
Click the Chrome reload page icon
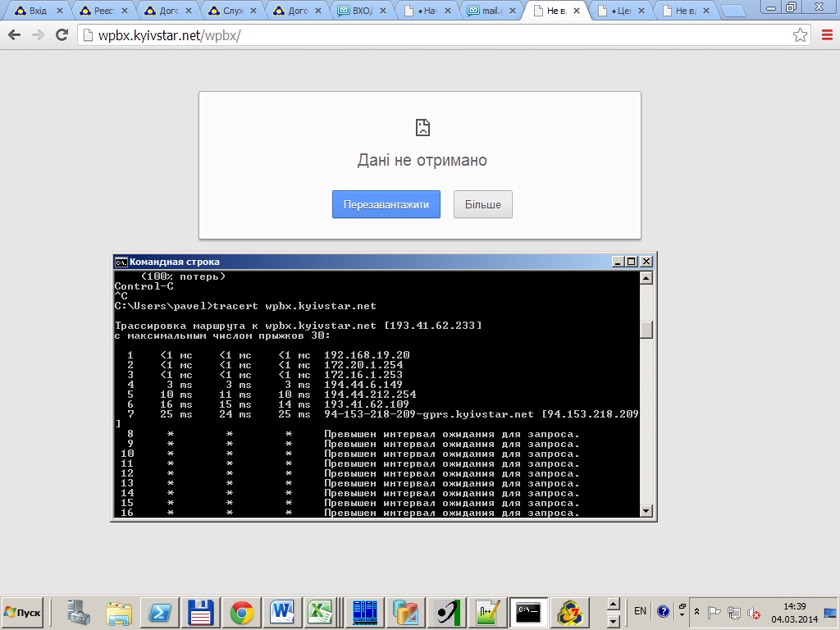click(x=62, y=35)
